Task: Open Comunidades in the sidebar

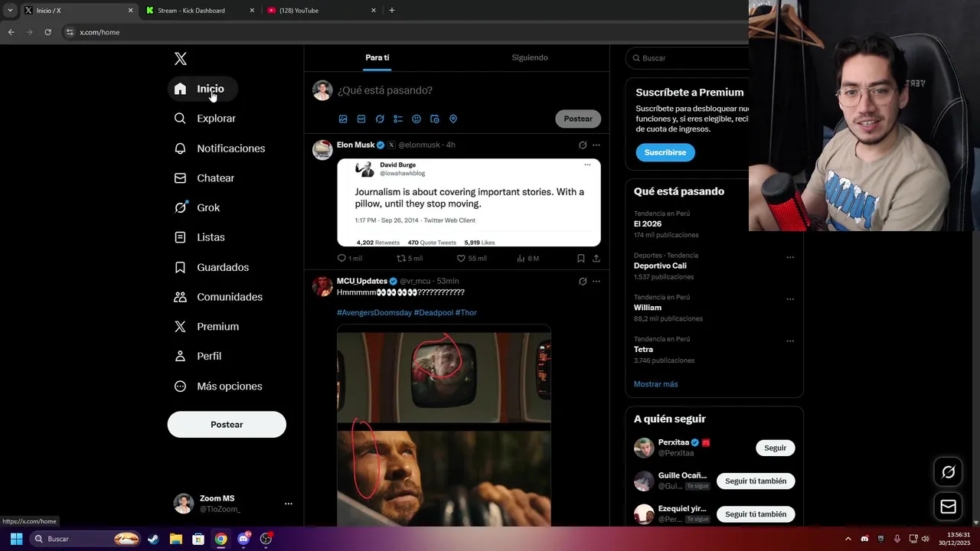Action: [218, 297]
